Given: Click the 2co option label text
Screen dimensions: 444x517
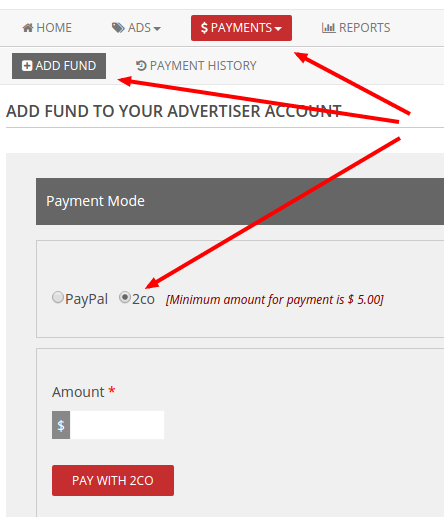Looking at the screenshot, I should pos(143,299).
